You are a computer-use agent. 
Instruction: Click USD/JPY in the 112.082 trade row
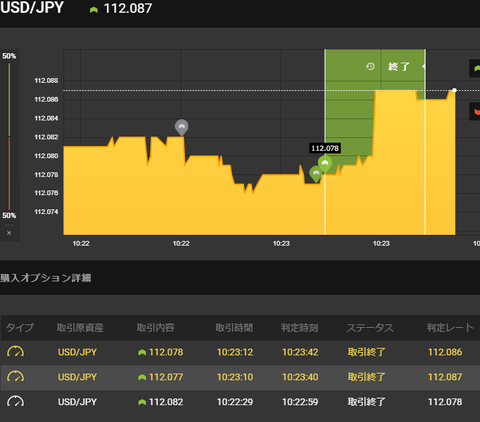77,402
